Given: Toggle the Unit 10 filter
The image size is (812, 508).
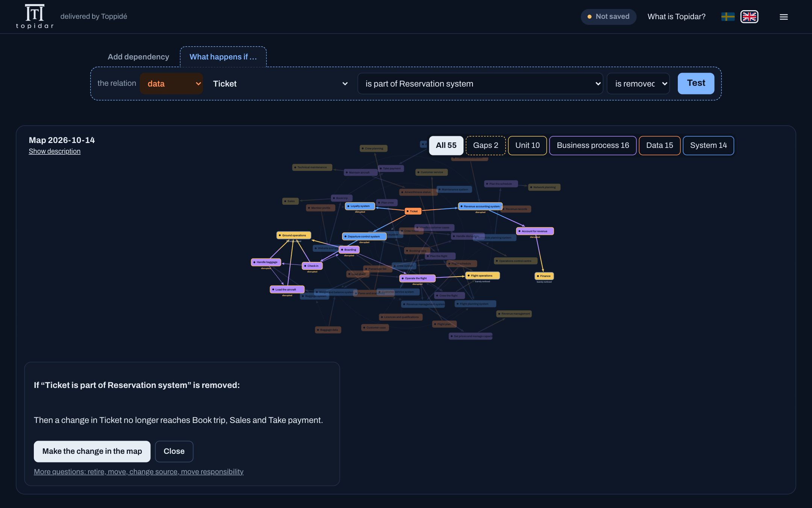Looking at the screenshot, I should 527,145.
